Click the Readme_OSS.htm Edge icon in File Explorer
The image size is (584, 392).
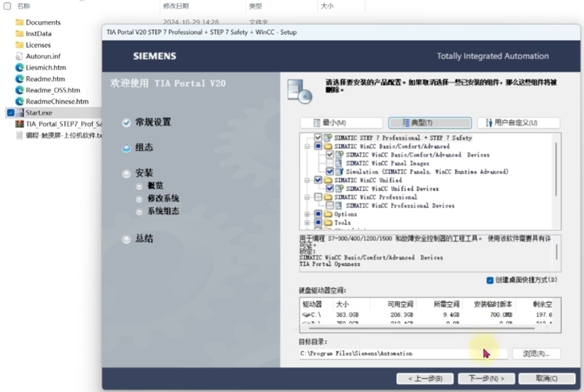(19, 90)
